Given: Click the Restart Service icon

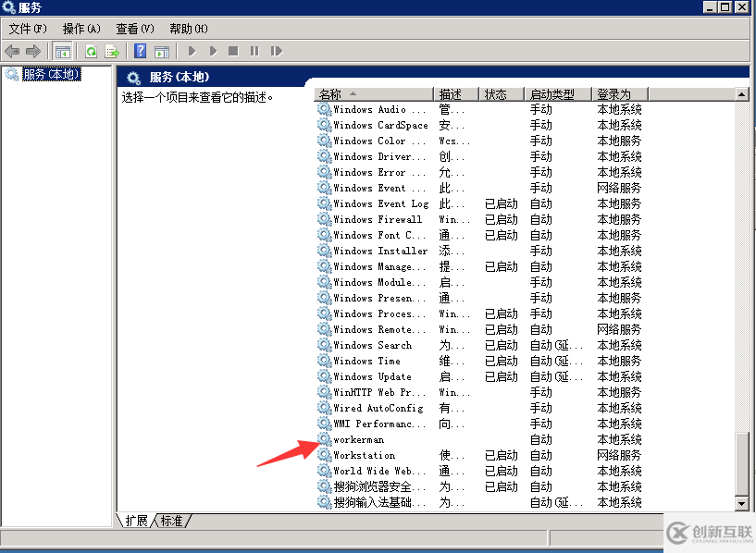Looking at the screenshot, I should [x=277, y=51].
